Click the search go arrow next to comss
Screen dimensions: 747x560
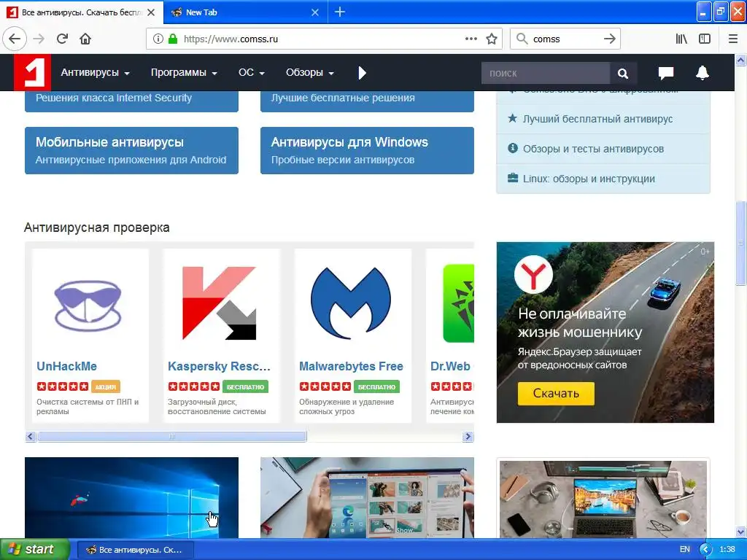click(609, 39)
